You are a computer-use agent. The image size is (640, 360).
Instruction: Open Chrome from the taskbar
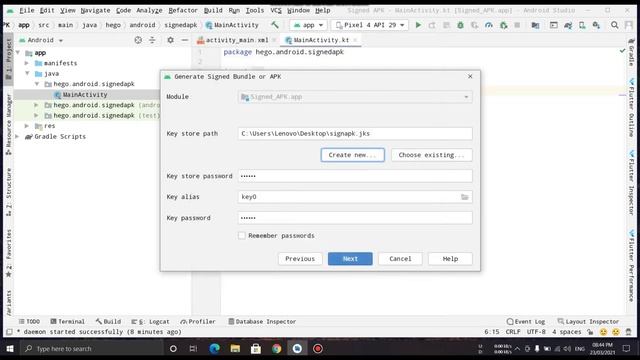click(276, 349)
